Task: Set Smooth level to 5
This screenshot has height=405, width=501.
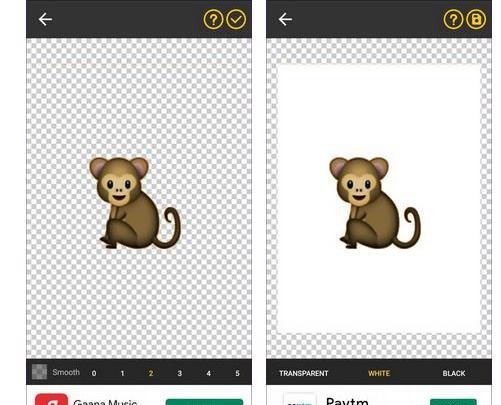Action: [237, 373]
